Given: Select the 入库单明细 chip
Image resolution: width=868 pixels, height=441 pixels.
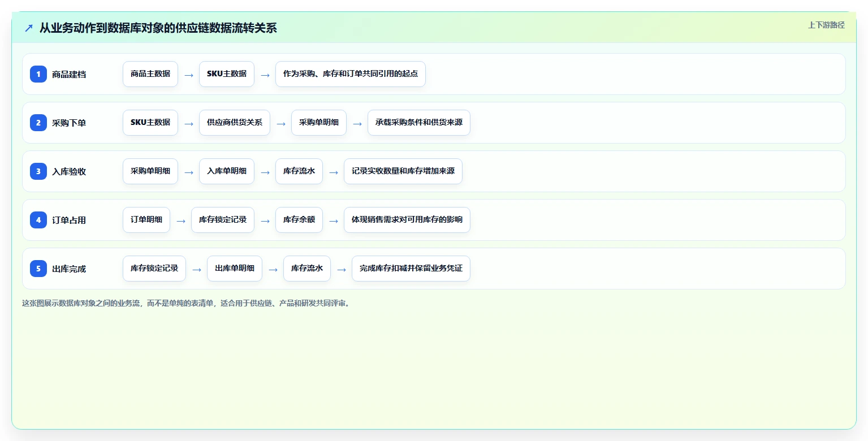Looking at the screenshot, I should [x=227, y=171].
